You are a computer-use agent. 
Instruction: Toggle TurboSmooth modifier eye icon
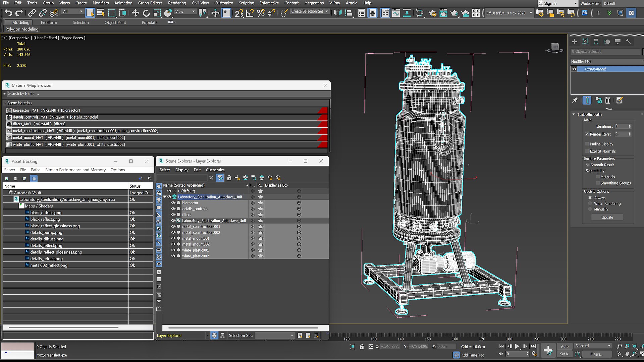click(575, 69)
